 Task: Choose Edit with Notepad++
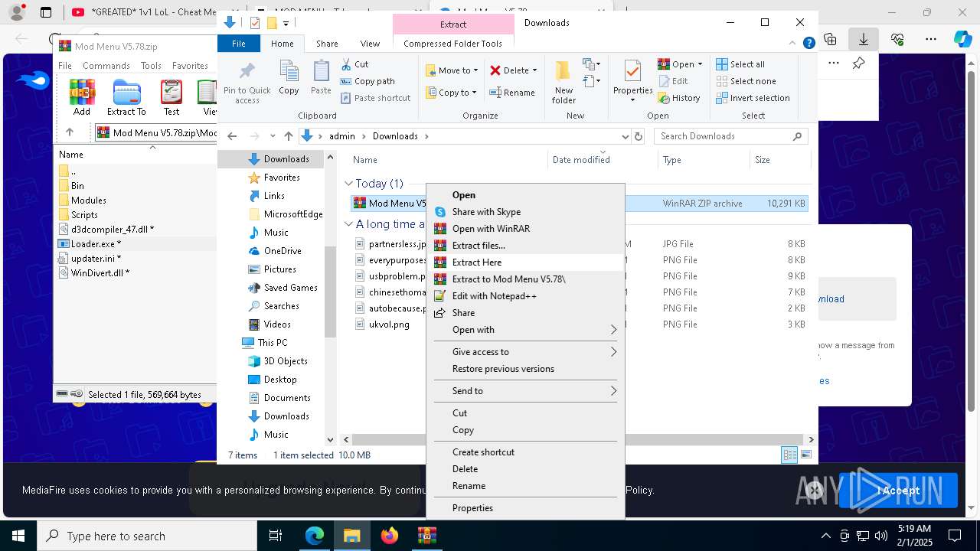click(x=525, y=296)
